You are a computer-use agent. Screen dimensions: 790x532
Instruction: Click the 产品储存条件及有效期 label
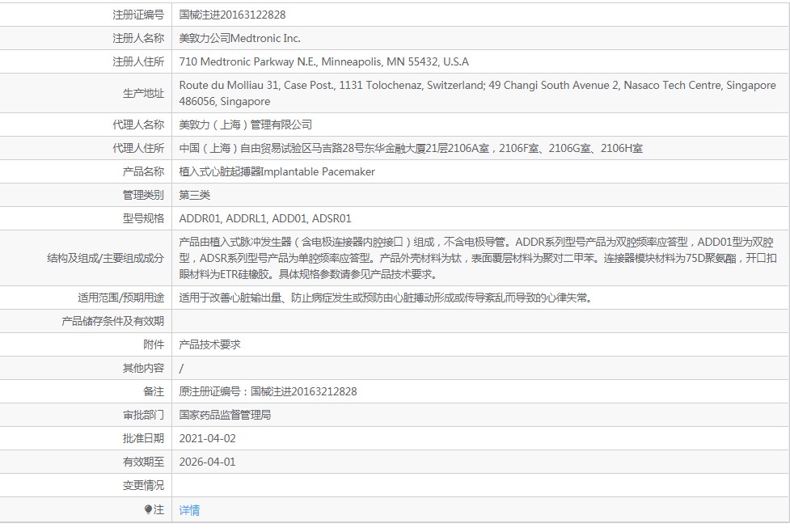(x=112, y=321)
